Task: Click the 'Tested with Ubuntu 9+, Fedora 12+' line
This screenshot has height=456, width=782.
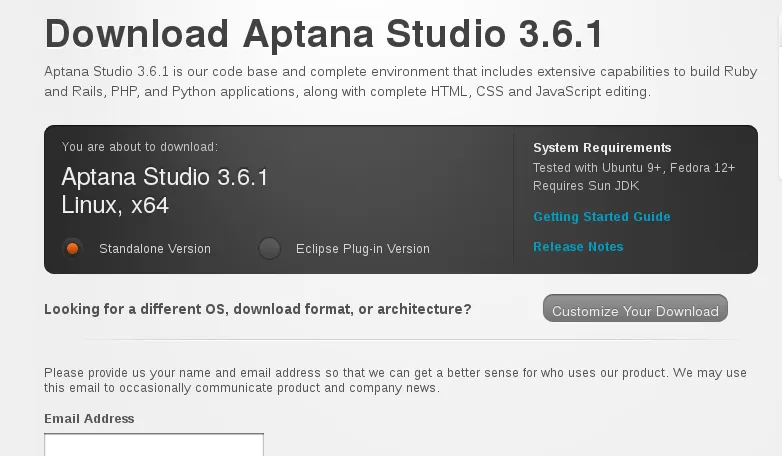Action: pyautogui.click(x=634, y=168)
